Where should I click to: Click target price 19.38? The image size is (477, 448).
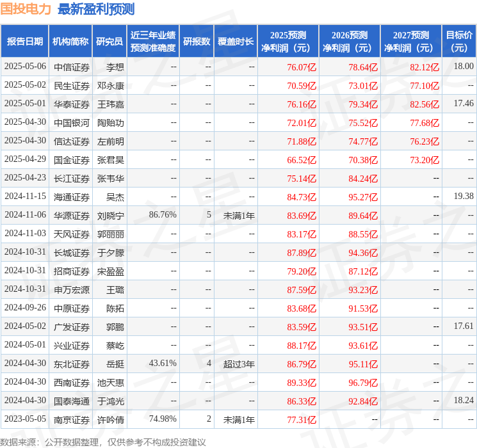tap(464, 196)
